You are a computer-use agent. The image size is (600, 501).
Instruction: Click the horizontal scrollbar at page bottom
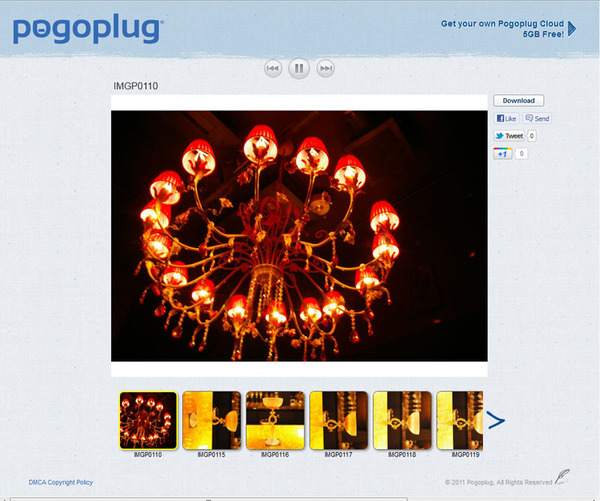[x=209, y=499]
